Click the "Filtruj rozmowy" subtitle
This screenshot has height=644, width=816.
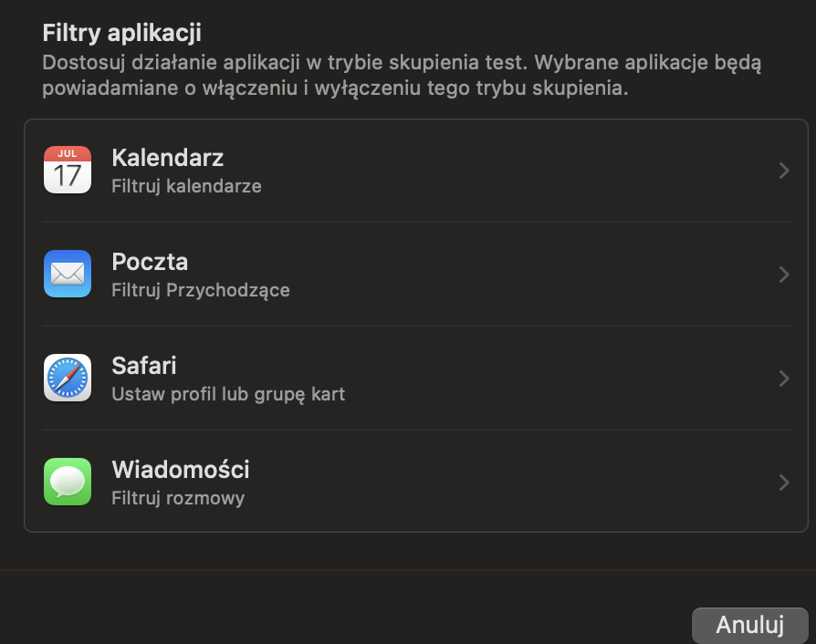[x=177, y=498]
